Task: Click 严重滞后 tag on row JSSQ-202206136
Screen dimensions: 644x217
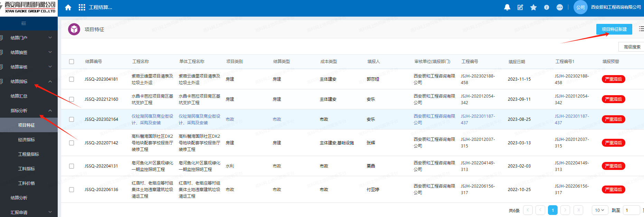Action: coord(613,190)
